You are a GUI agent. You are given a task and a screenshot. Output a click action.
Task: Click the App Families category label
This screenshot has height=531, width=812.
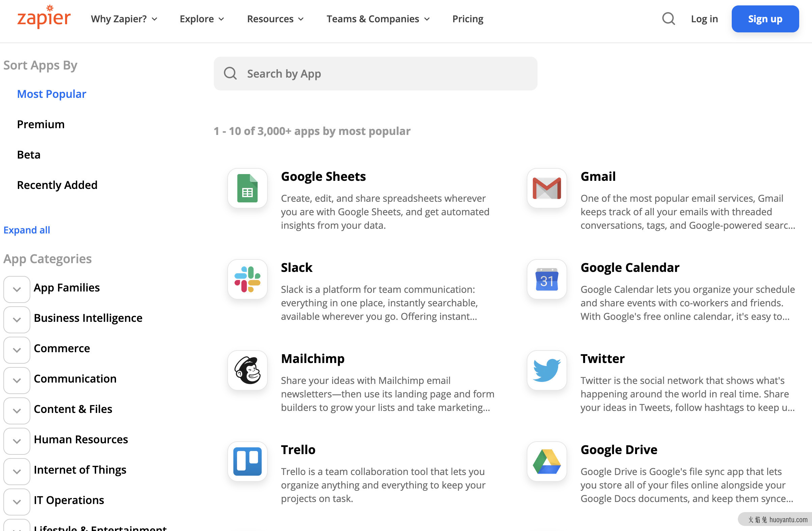point(67,287)
